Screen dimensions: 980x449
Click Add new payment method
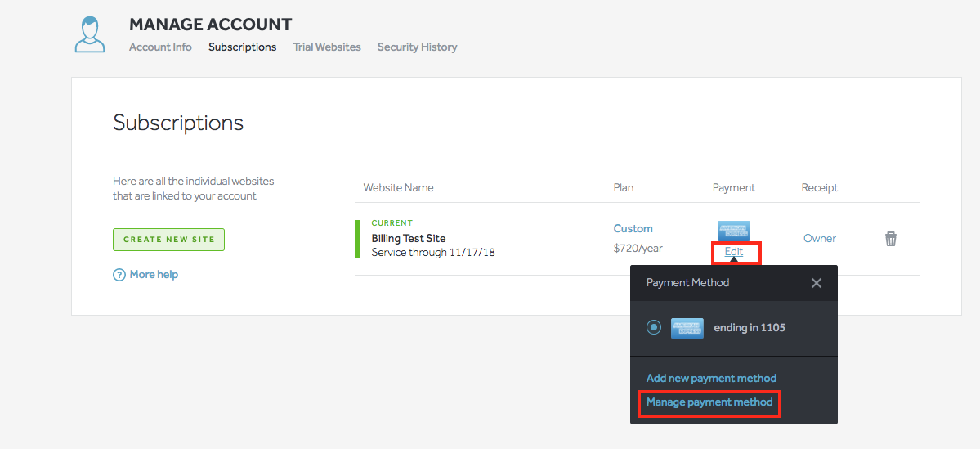(x=711, y=379)
